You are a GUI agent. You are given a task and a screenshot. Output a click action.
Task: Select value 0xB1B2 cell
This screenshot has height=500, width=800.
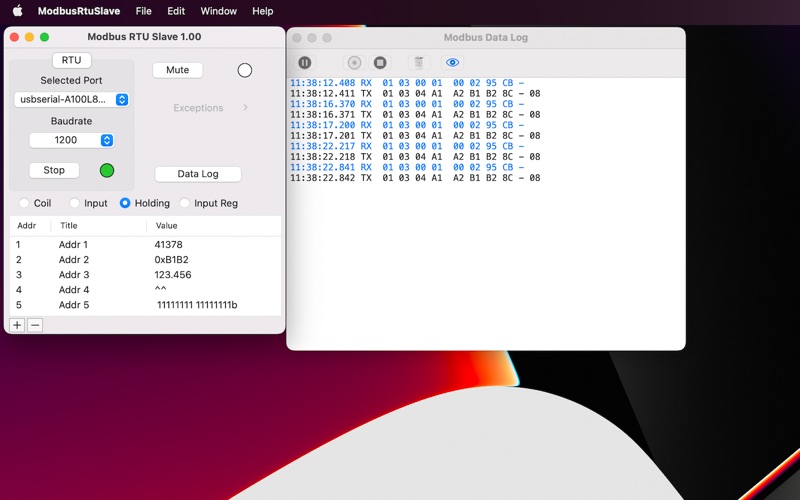171,260
